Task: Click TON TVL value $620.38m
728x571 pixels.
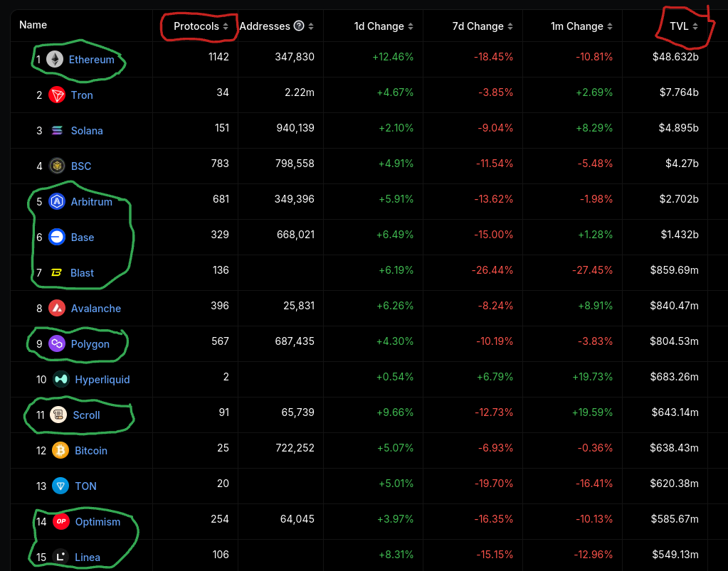Action: [x=674, y=484]
